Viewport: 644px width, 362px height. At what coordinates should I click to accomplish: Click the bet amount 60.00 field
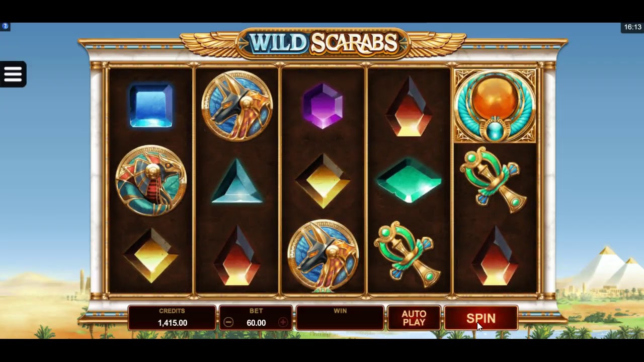click(256, 323)
